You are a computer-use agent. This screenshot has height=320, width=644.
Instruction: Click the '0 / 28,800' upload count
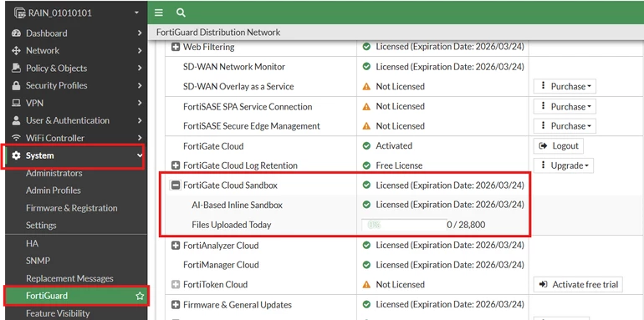click(x=466, y=225)
